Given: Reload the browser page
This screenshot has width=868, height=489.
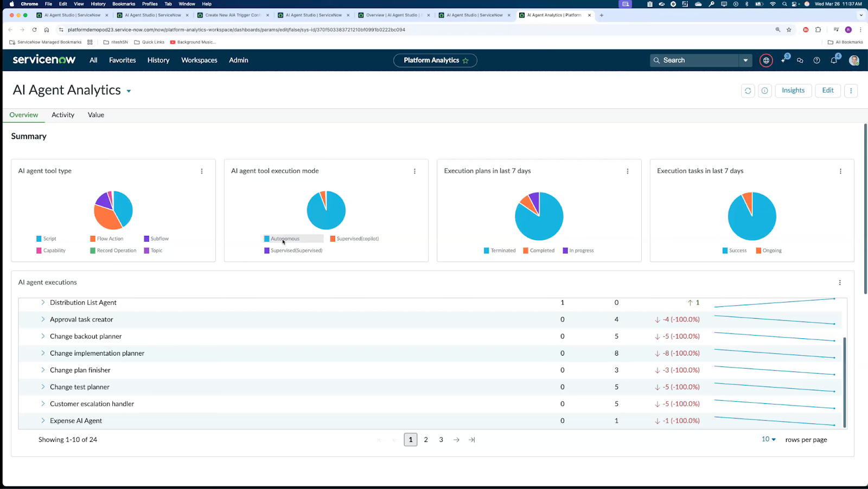Looking at the screenshot, I should coord(34,30).
